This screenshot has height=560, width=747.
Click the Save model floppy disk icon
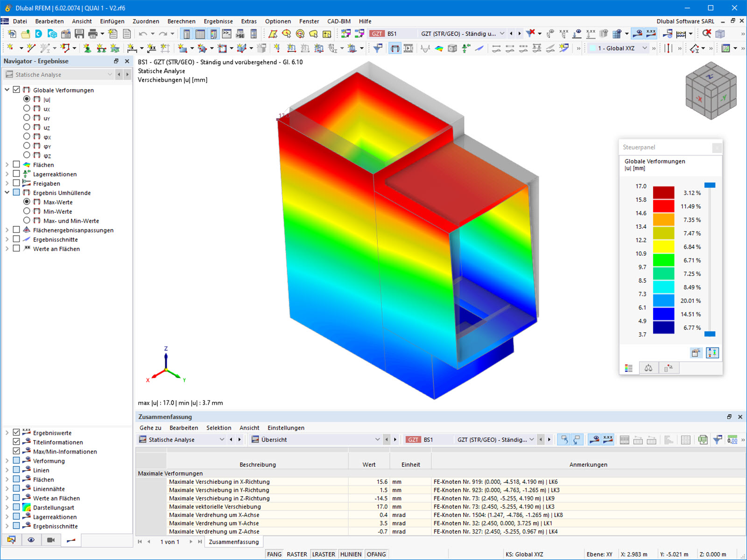tap(79, 34)
